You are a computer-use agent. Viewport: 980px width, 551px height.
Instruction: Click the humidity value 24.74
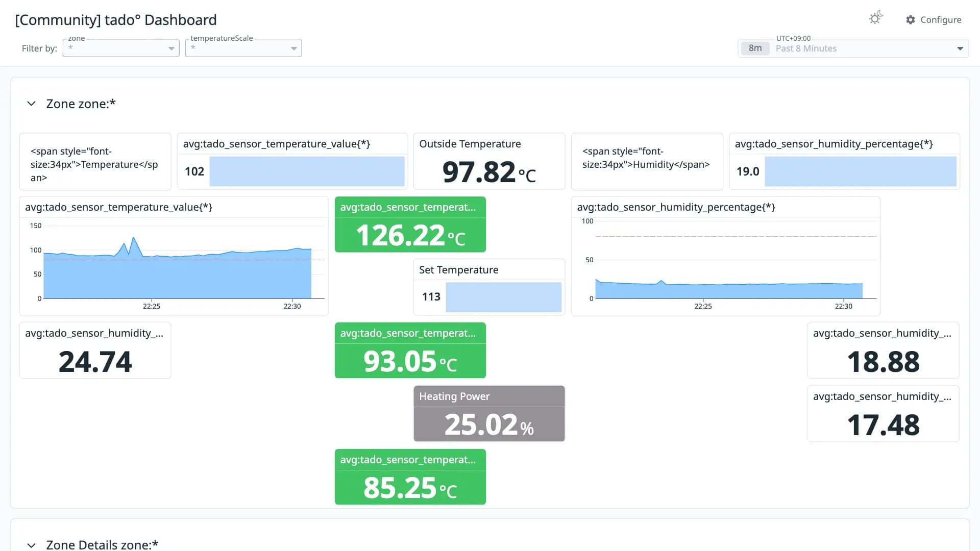pos(95,361)
